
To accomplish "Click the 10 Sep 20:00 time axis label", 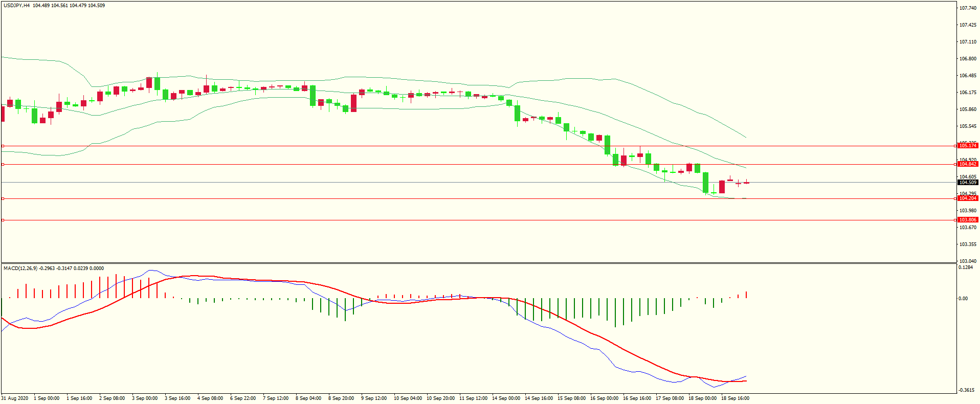I will (x=441, y=398).
